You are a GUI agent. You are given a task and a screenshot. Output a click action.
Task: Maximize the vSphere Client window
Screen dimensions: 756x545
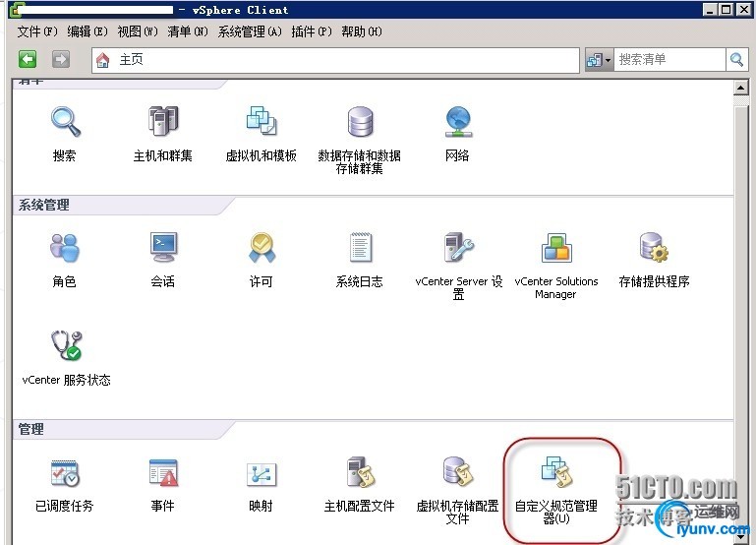tap(726, 9)
